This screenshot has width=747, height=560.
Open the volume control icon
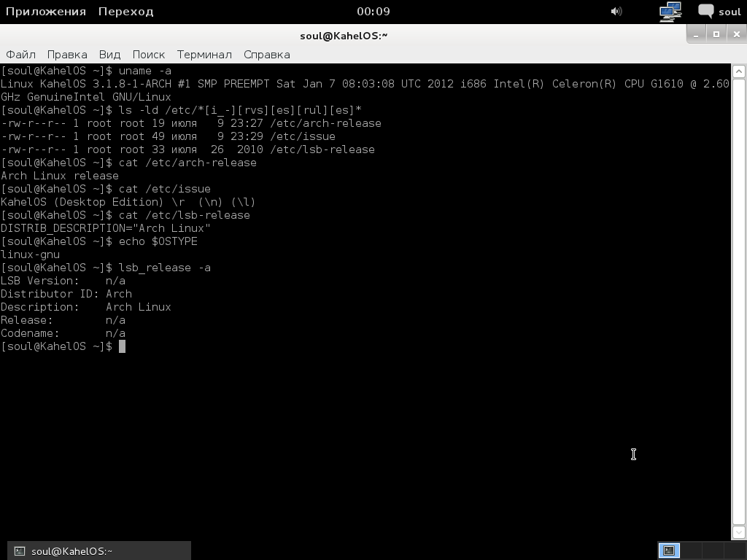click(616, 12)
